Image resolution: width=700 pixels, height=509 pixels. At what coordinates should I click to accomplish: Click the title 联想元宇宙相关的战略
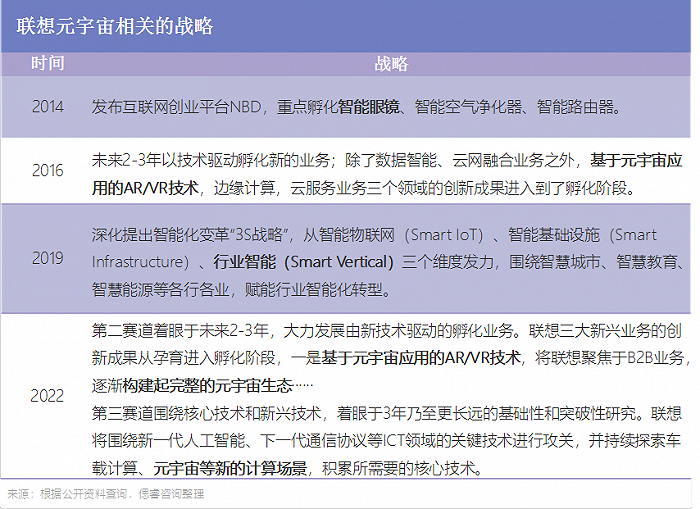pos(115,26)
